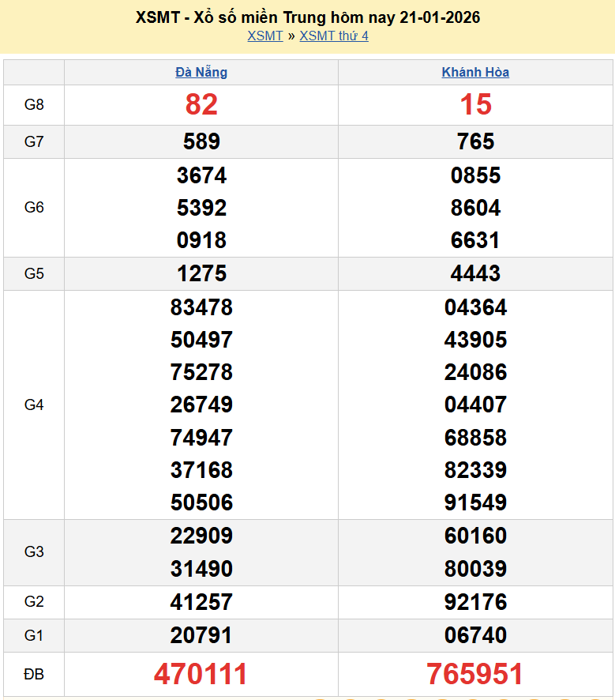Select the G6 number 5392

(201, 208)
